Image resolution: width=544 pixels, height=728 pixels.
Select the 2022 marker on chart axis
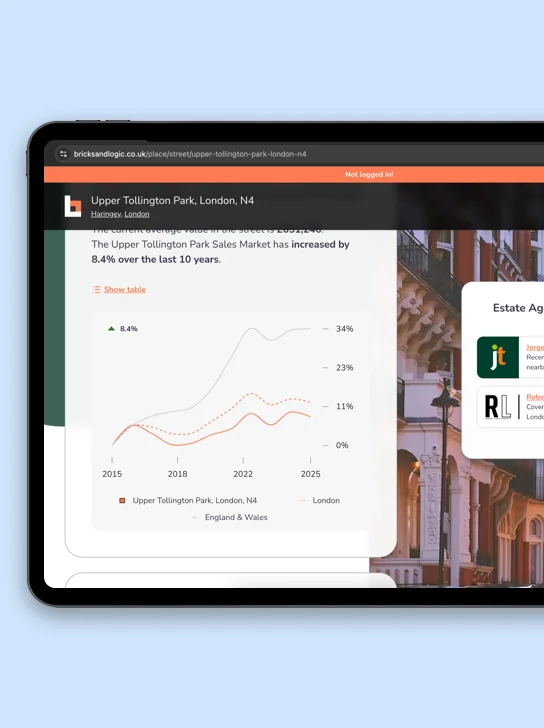click(243, 474)
